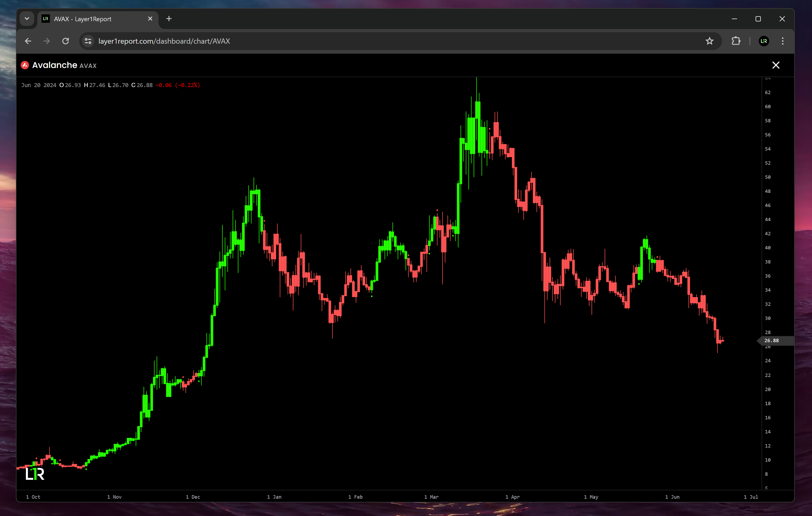This screenshot has height=516, width=812.
Task: Open the browser extensions puzzle icon
Action: coord(736,41)
